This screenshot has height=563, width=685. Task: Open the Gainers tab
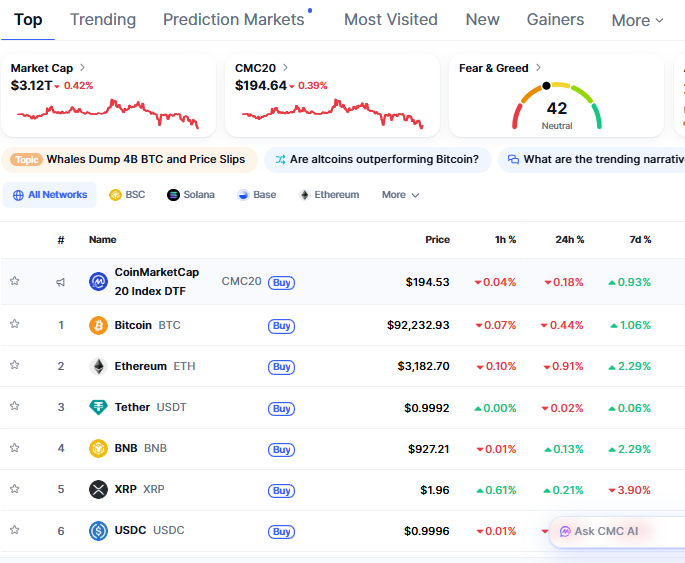555,19
